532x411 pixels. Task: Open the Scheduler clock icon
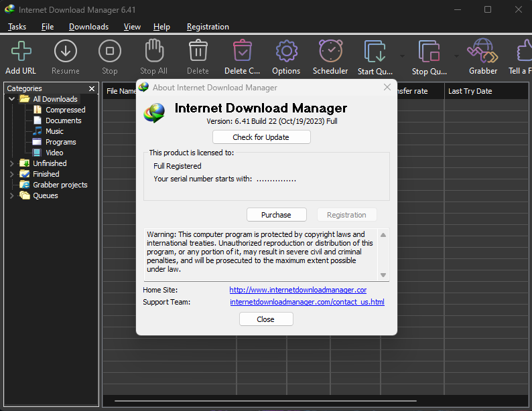point(330,51)
